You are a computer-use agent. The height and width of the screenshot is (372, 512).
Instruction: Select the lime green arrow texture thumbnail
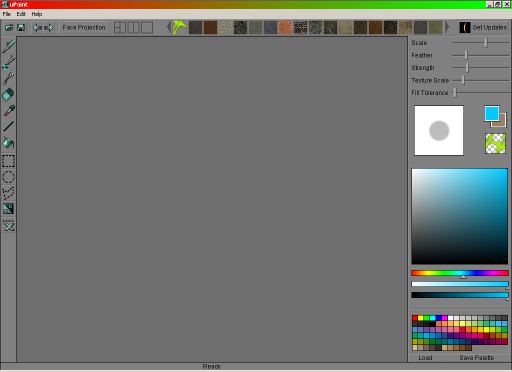(x=180, y=27)
